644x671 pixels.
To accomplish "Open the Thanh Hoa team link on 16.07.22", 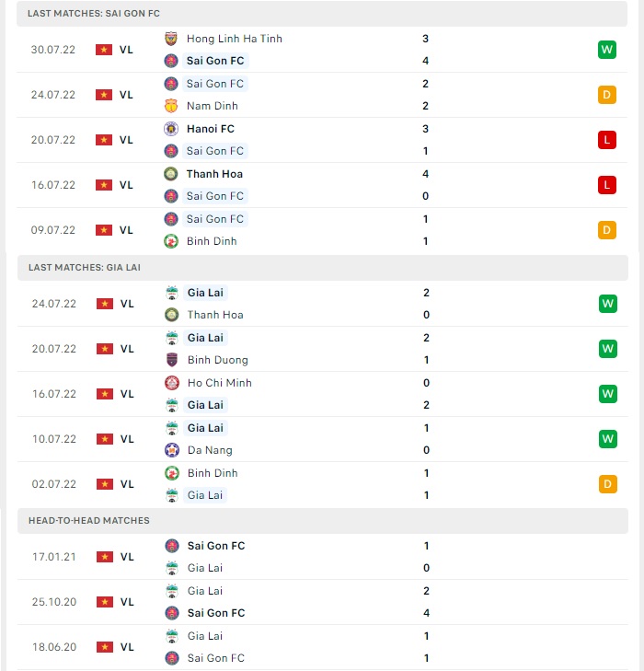I will pos(214,174).
